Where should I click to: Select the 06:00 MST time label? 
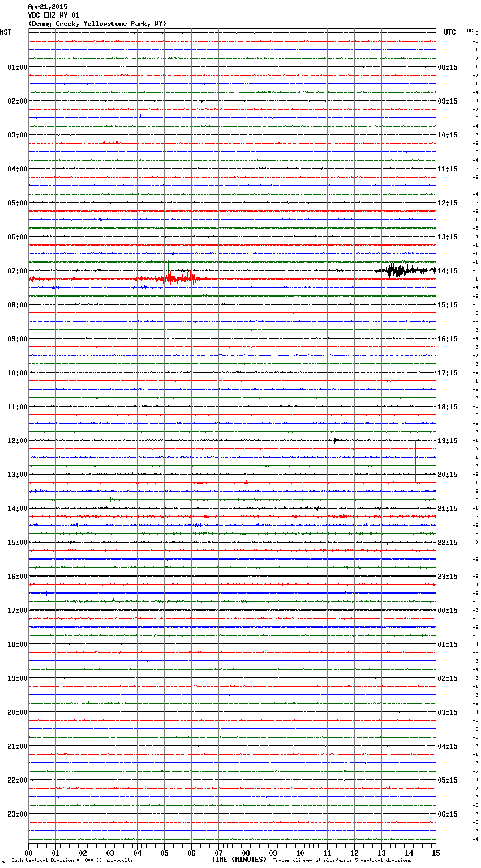[x=18, y=237]
